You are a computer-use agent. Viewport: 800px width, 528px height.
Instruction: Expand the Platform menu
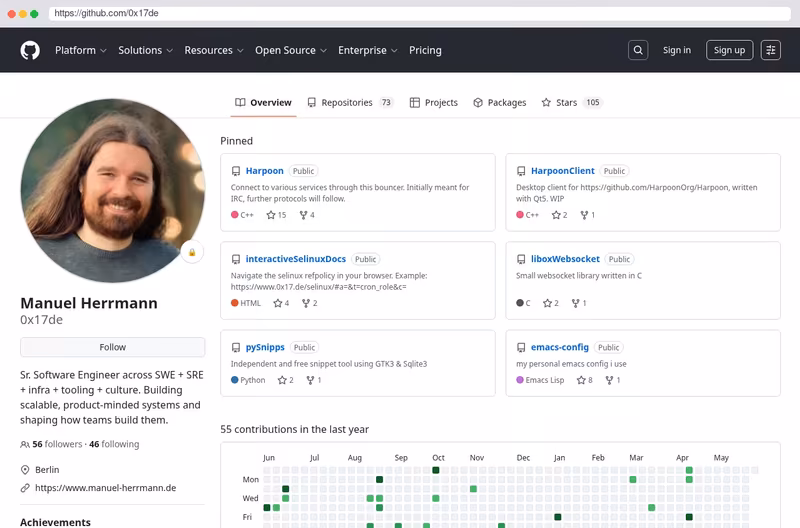[x=81, y=50]
